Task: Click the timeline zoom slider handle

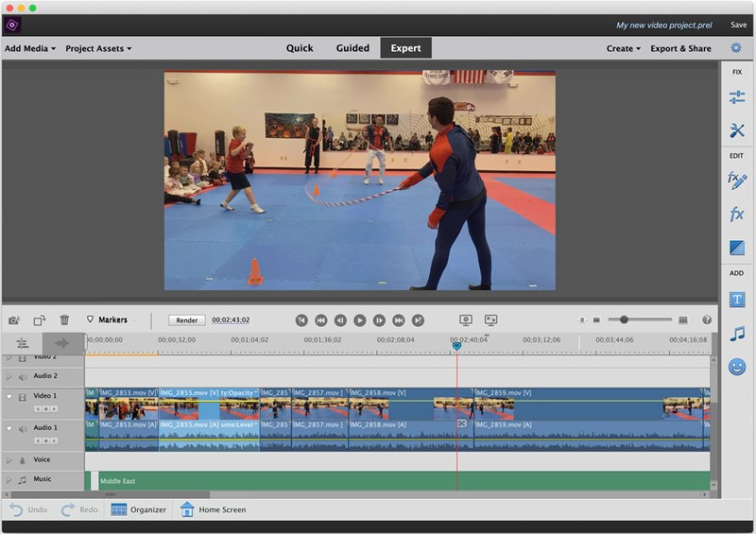Action: (624, 320)
